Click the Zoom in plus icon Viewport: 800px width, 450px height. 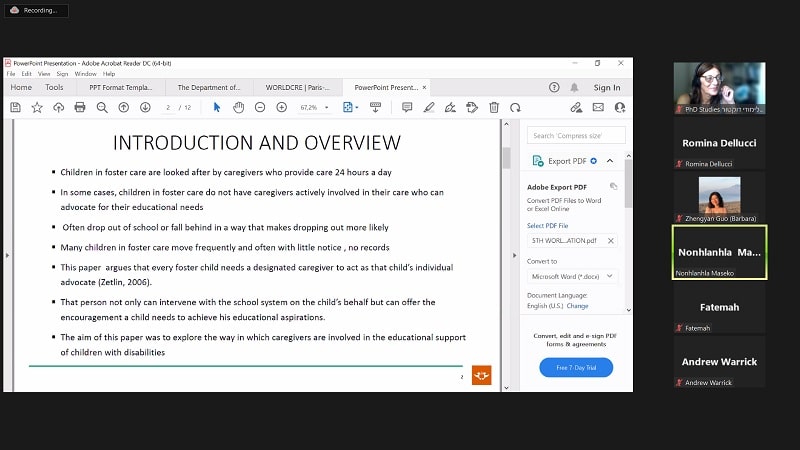coord(282,107)
